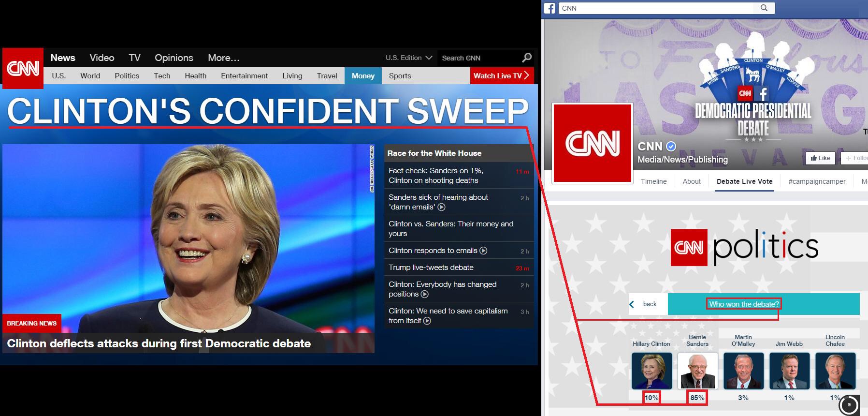The image size is (868, 416).
Task: Open the U.S. Edition dropdown
Action: click(x=408, y=58)
